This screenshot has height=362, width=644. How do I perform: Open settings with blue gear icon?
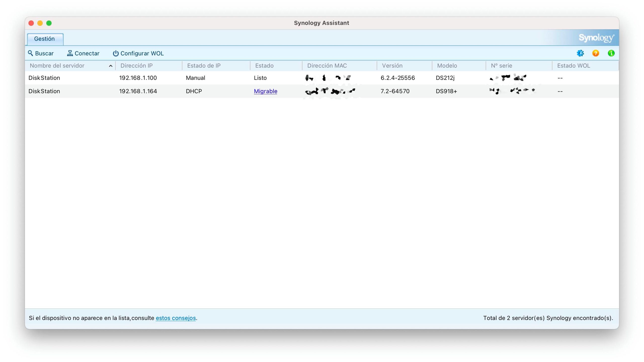pos(580,53)
